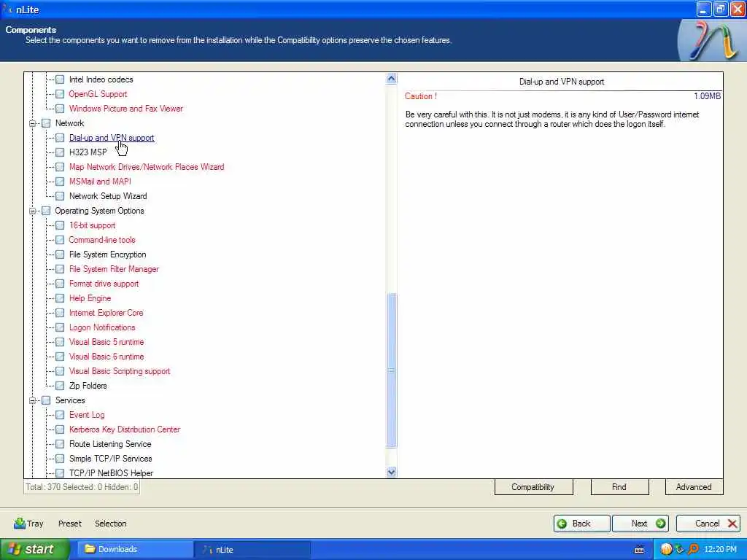Check the TCP/IP NetBIOS Helper box

pos(60,473)
